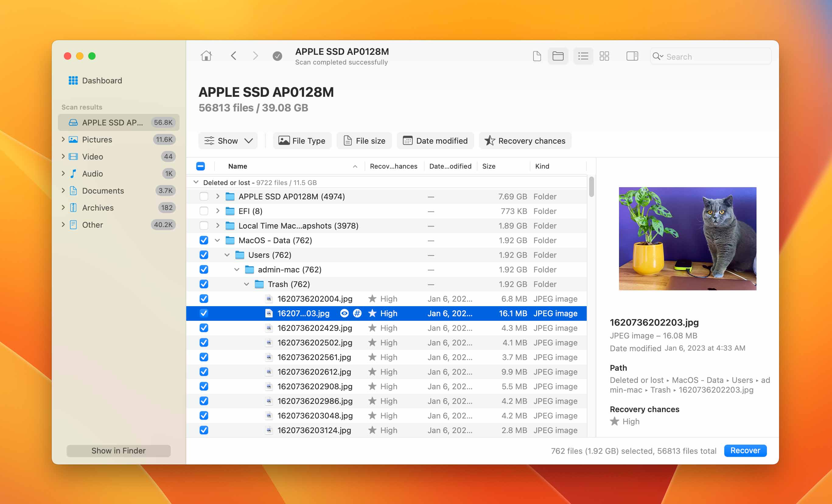Click the Show in Finder button

118,451
